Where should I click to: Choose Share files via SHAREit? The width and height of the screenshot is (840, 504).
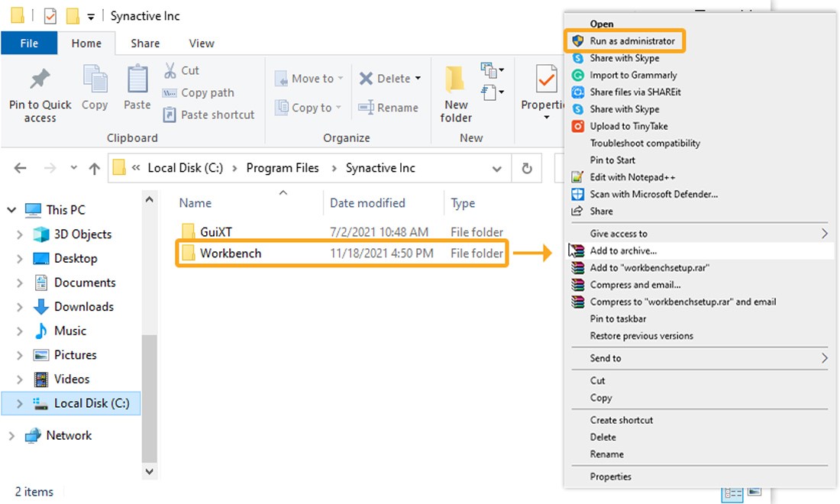(x=635, y=92)
